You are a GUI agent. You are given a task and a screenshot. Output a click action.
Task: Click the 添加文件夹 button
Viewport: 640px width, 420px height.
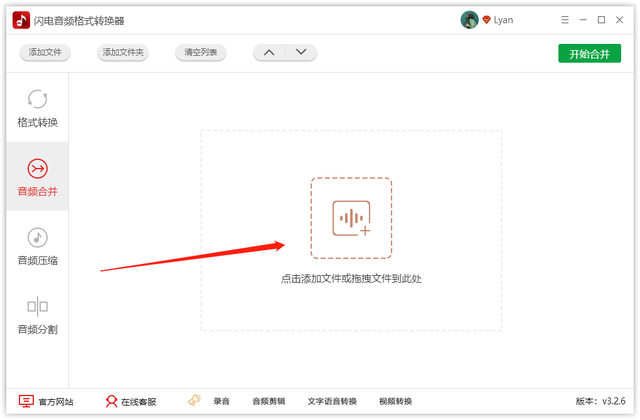(x=123, y=52)
